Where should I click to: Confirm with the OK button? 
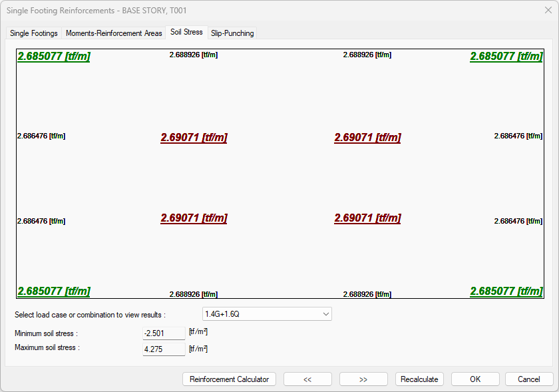475,379
